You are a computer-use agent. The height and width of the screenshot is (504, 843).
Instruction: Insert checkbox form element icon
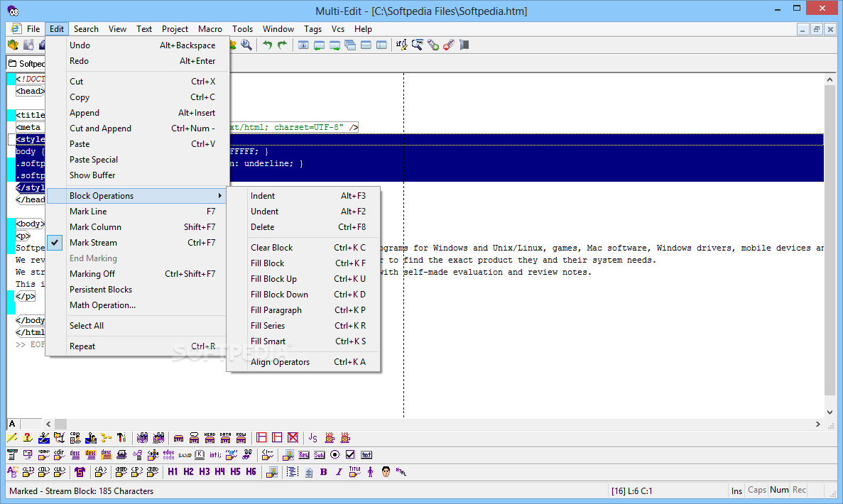coord(350,455)
